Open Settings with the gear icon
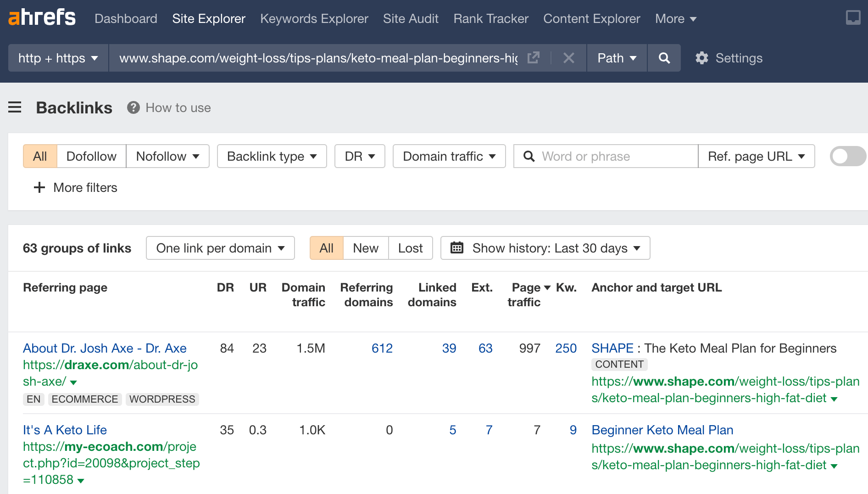Viewport: 868px width, 494px height. tap(701, 58)
